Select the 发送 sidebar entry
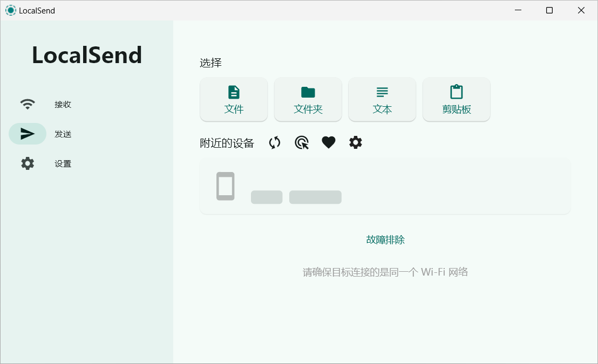 coord(63,134)
